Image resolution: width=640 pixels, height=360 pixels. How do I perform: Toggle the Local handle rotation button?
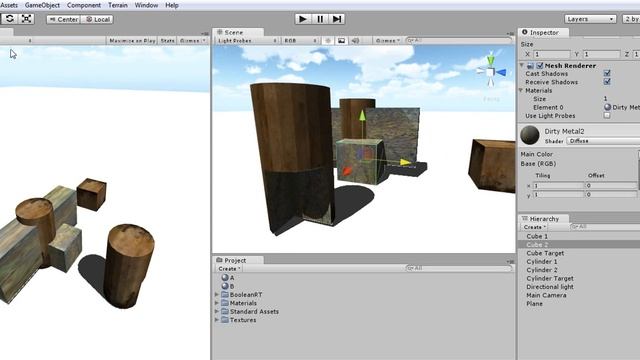click(97, 19)
